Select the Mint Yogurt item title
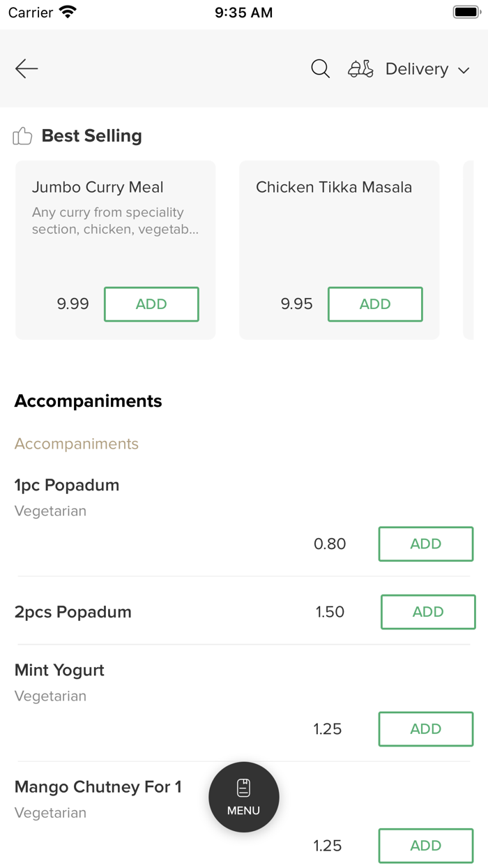The width and height of the screenshot is (488, 868). (59, 671)
